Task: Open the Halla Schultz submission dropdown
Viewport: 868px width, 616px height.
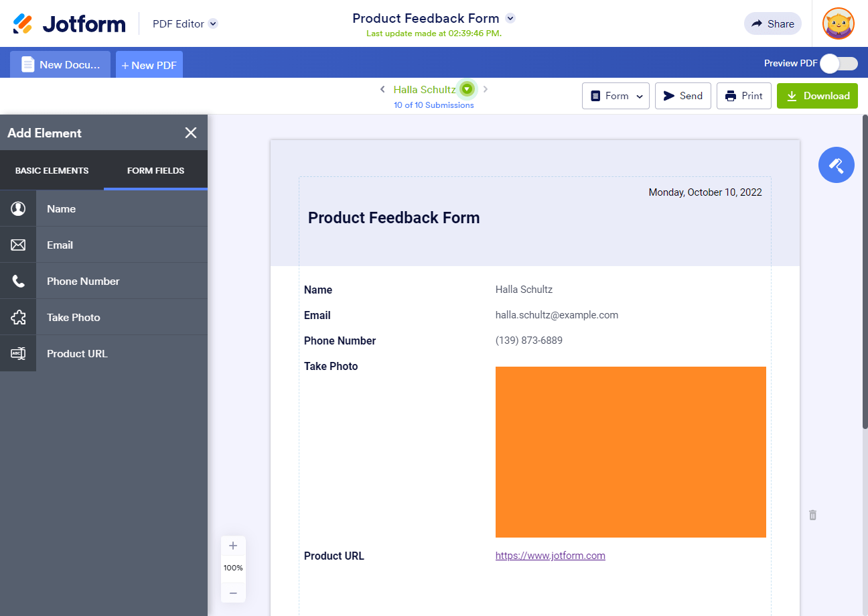Action: [x=467, y=89]
